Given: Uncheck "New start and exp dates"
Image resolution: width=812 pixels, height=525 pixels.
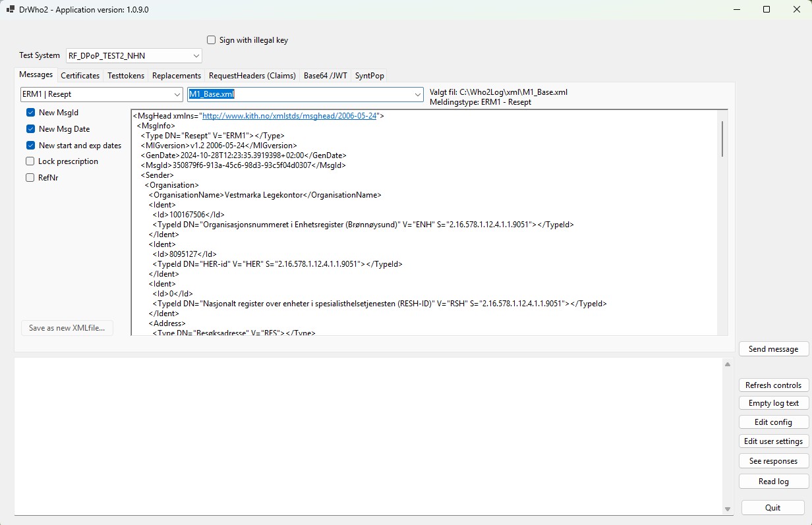Looking at the screenshot, I should click(30, 145).
